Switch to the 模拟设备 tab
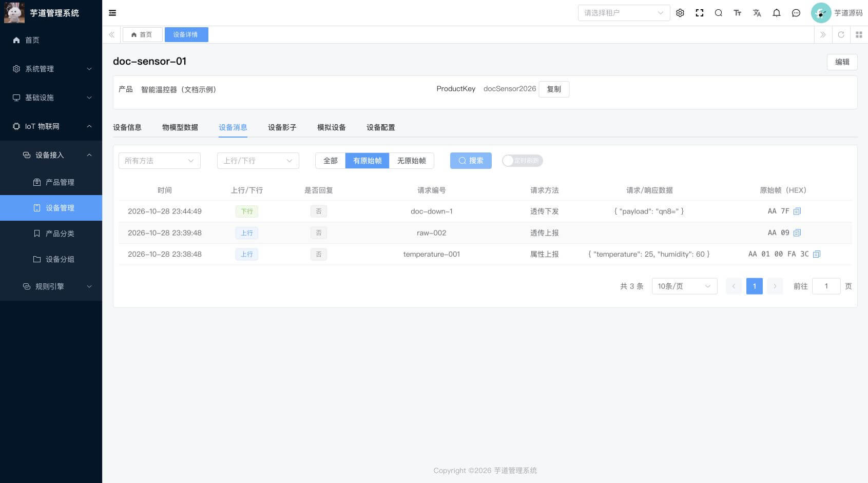The width and height of the screenshot is (868, 483). 332,127
